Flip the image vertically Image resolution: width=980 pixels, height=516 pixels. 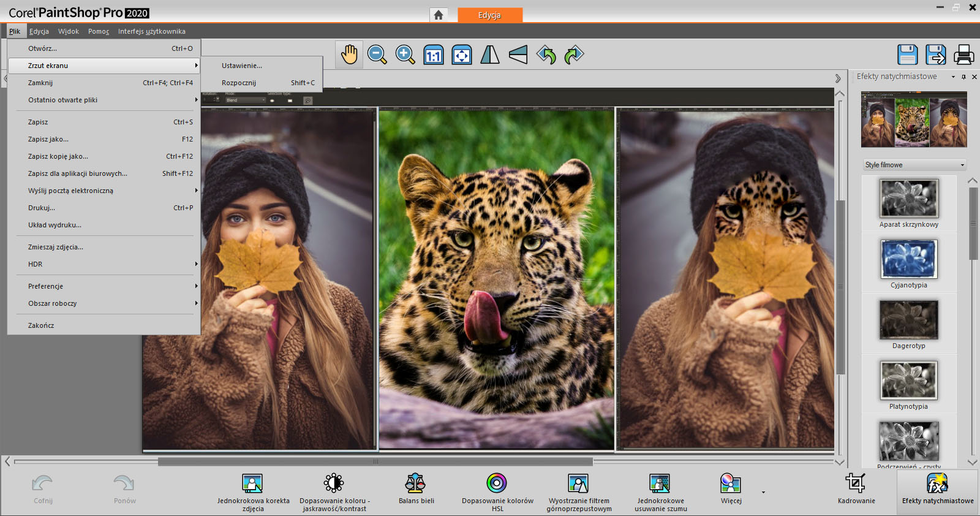click(x=518, y=55)
